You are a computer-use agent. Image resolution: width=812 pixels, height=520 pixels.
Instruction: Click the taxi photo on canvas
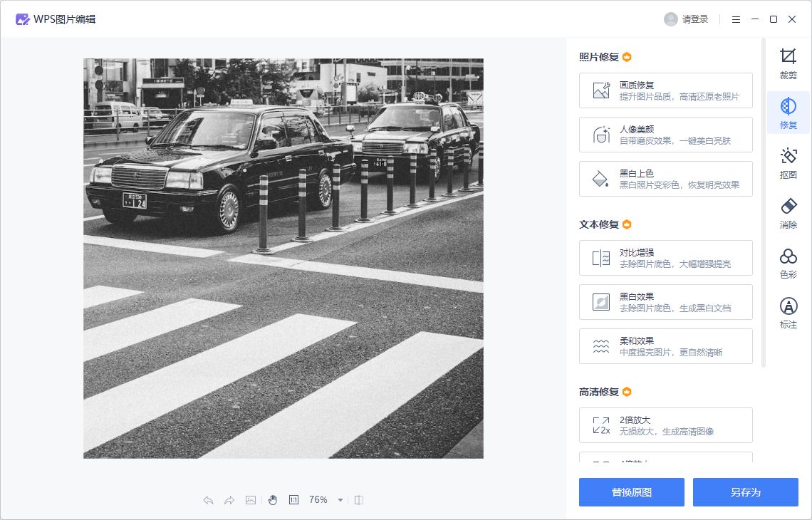coord(283,258)
